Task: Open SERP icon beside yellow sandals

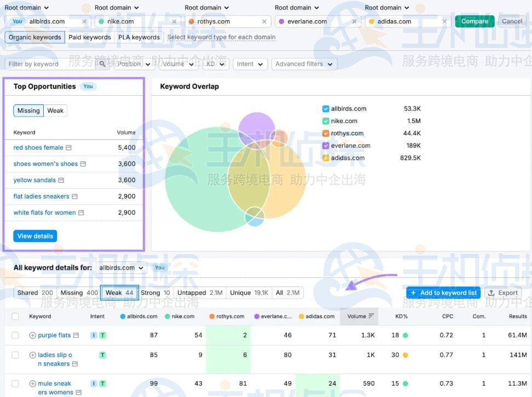Action: [x=61, y=180]
